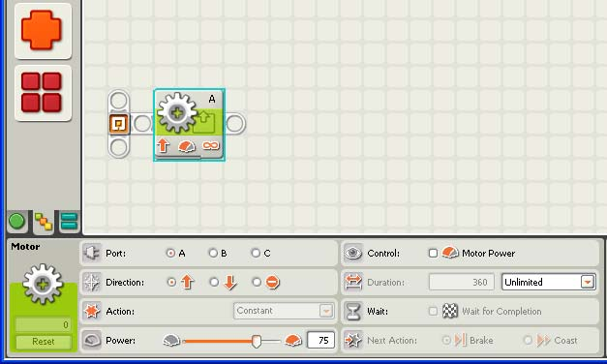Enable the Motor Power control checkbox

(x=433, y=254)
